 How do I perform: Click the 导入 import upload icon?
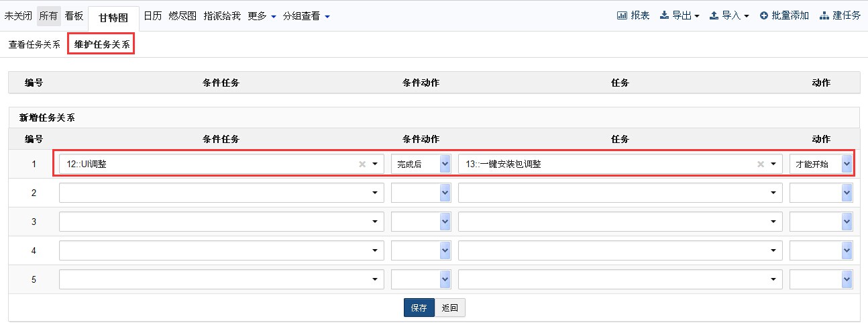[714, 15]
